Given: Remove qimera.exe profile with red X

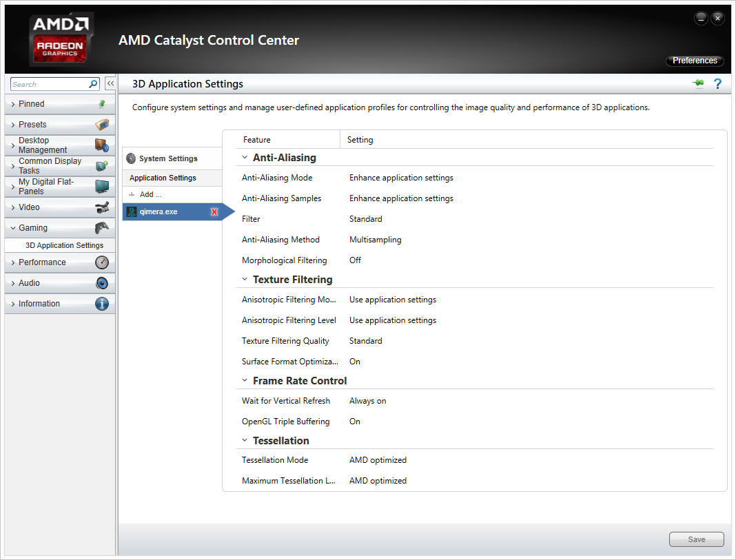Looking at the screenshot, I should (214, 211).
